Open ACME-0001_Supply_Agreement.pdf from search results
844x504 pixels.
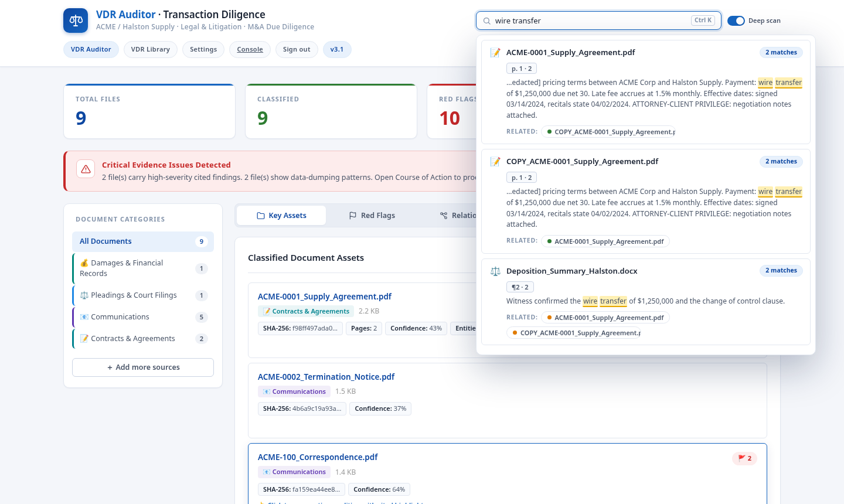(x=571, y=53)
